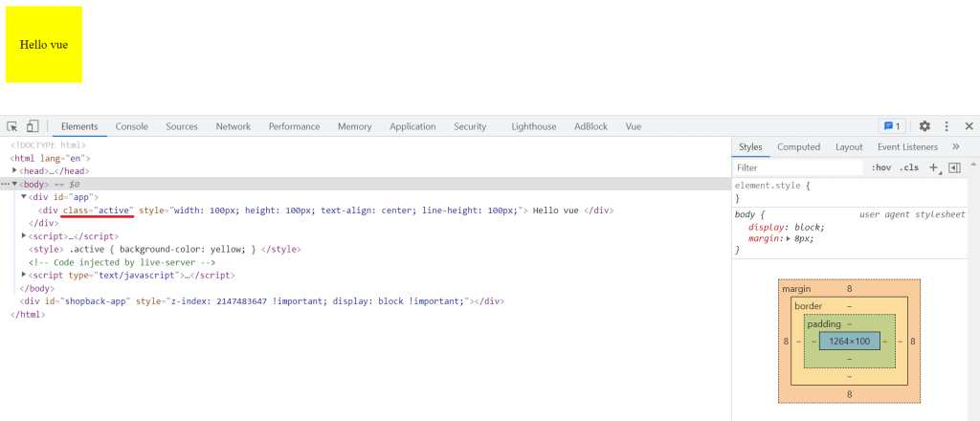Click the issues counter badge showing 1
This screenshot has width=980, height=421.
892,126
